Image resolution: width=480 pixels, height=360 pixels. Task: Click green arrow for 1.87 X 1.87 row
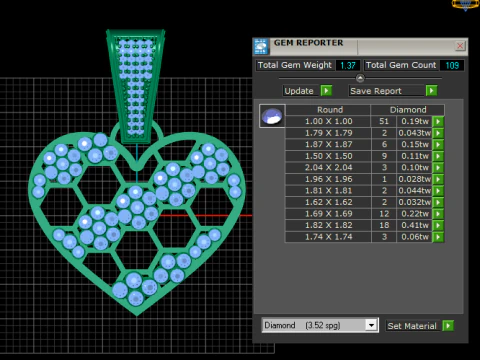[438, 144]
